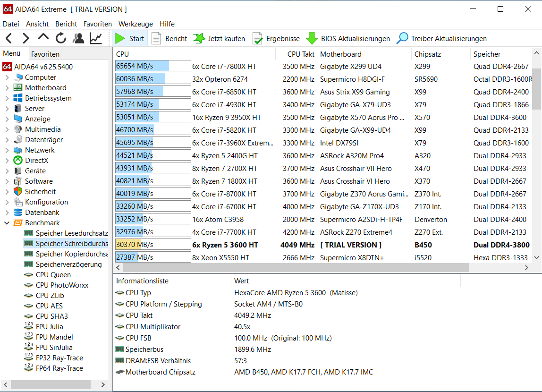Viewport: 542px width, 392px height.
Task: Open the Ansicht menu
Action: coord(37,24)
